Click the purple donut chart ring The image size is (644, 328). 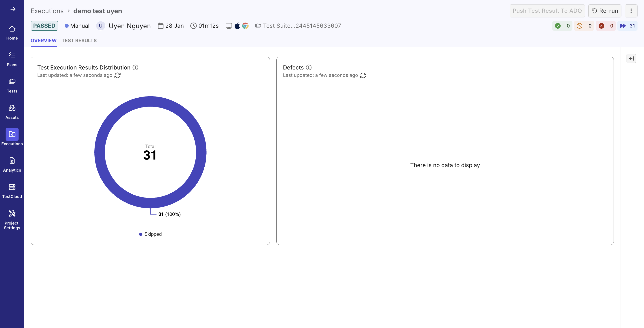point(150,103)
